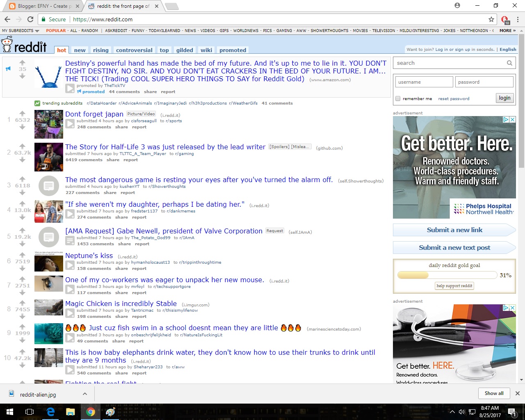Expand the MORE subreddits list
The image size is (525, 420).
click(507, 31)
